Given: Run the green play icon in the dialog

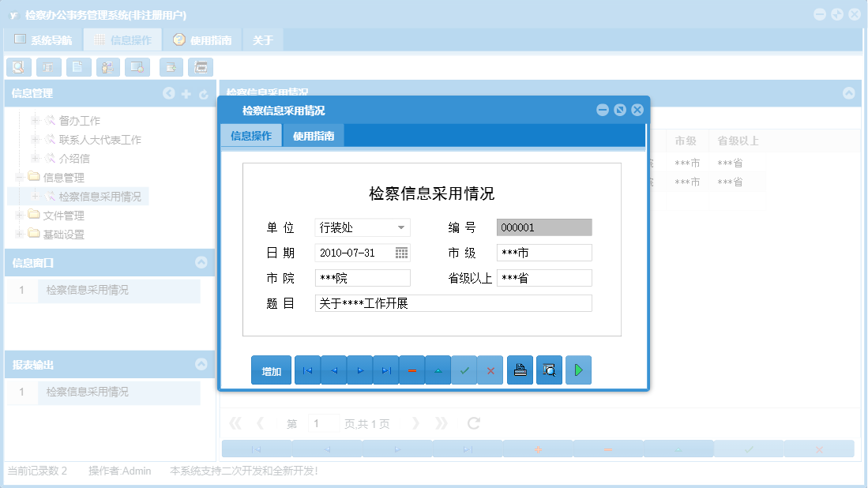Looking at the screenshot, I should (x=578, y=370).
